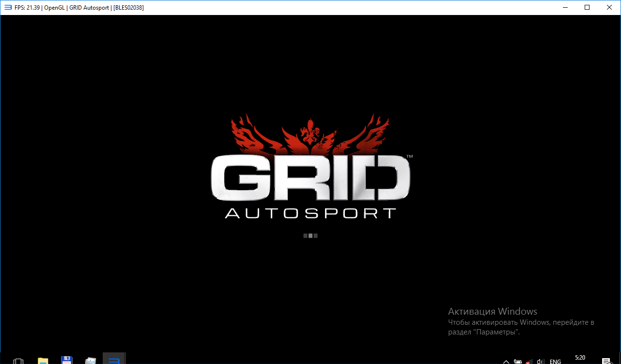Check the battery power tray icon
The image size is (621, 364).
pyautogui.click(x=518, y=361)
